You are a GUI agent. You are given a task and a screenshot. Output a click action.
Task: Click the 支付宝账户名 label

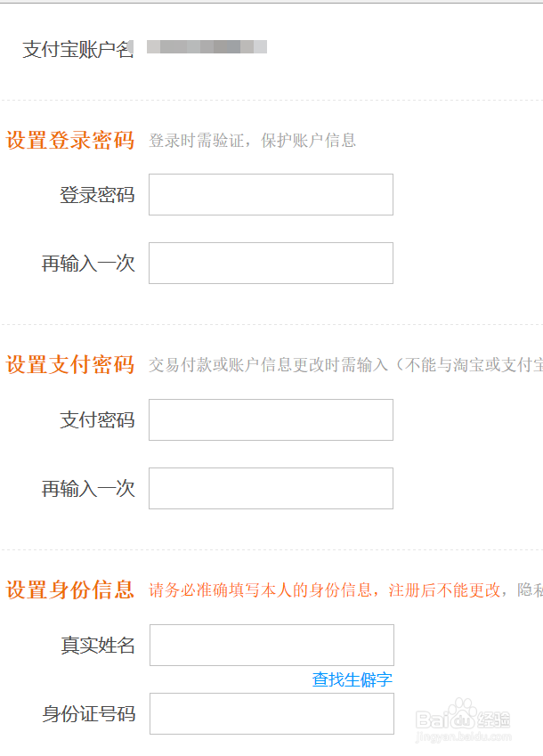[78, 50]
